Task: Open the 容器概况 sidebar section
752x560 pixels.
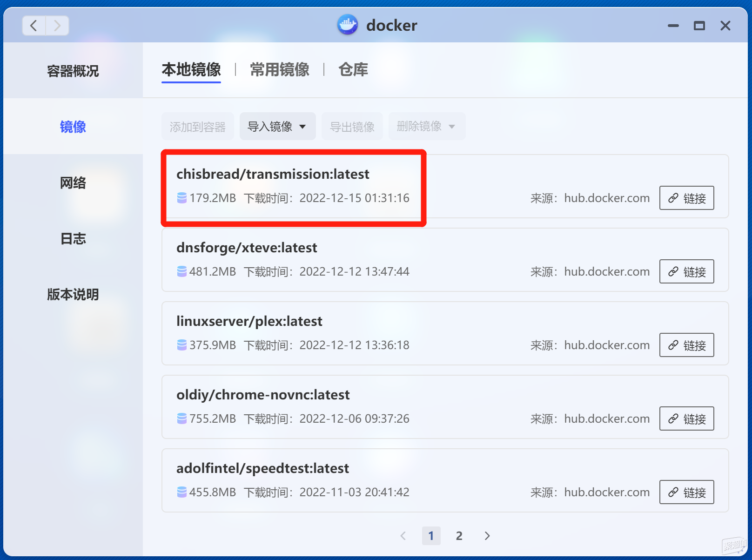Action: [x=73, y=71]
